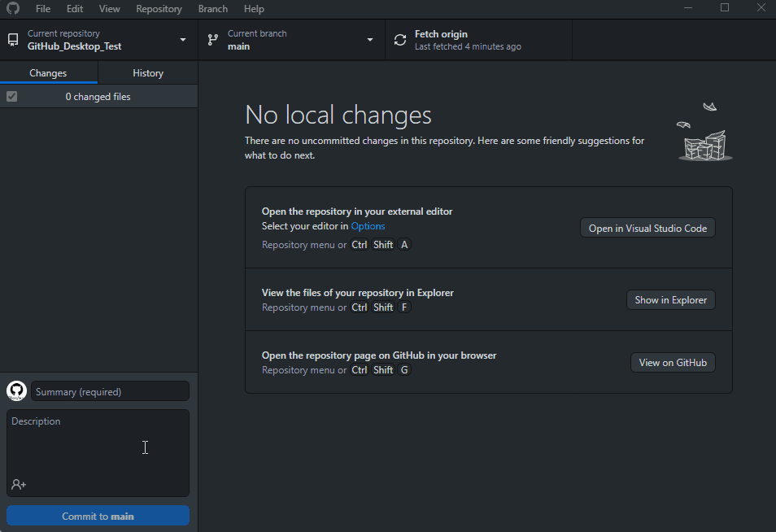This screenshot has height=532, width=776.
Task: Switch to the History tab
Action: [x=148, y=72]
